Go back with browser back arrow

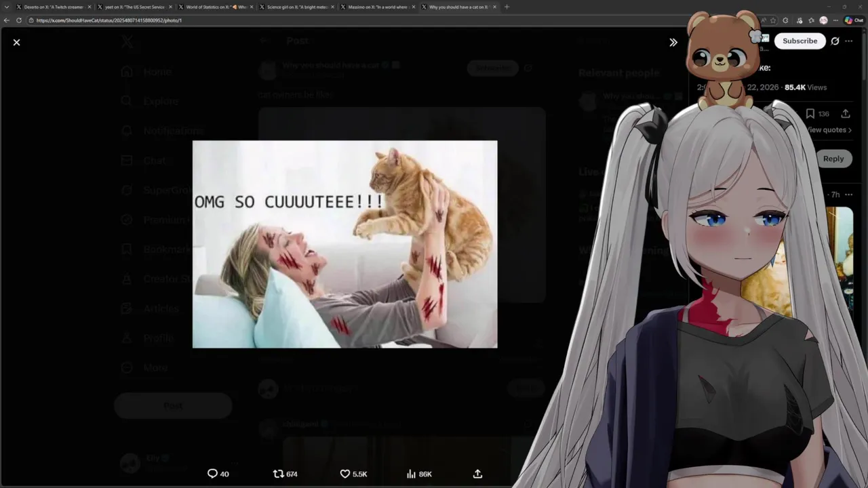tap(7, 20)
